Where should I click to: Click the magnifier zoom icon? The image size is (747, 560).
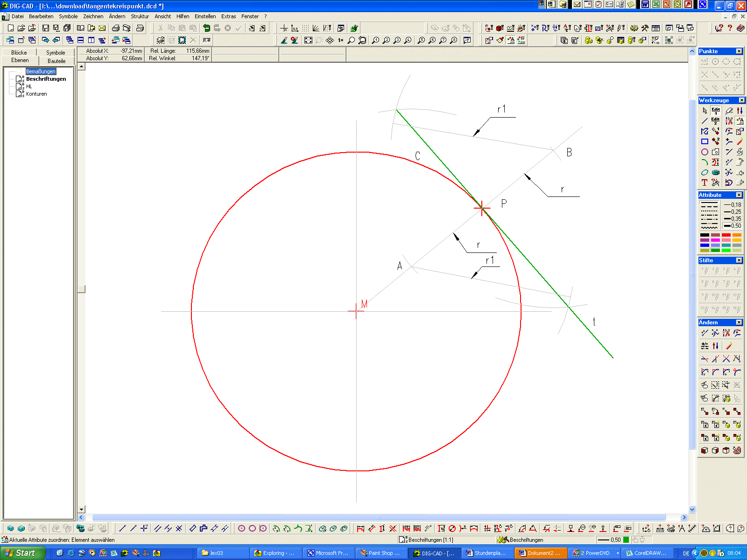(351, 40)
